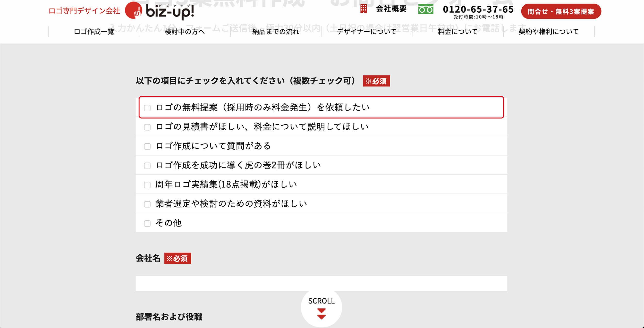Click the green free-dial phone icon

(426, 10)
